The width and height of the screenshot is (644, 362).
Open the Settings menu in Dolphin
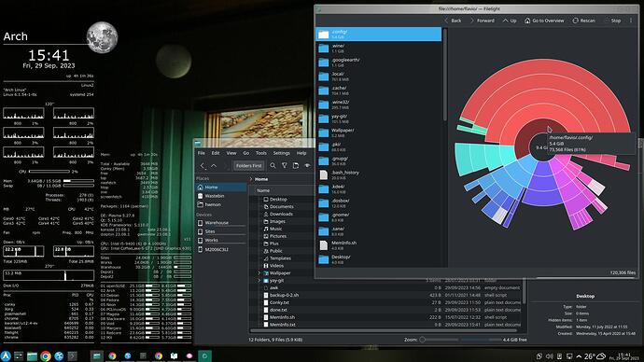(281, 153)
